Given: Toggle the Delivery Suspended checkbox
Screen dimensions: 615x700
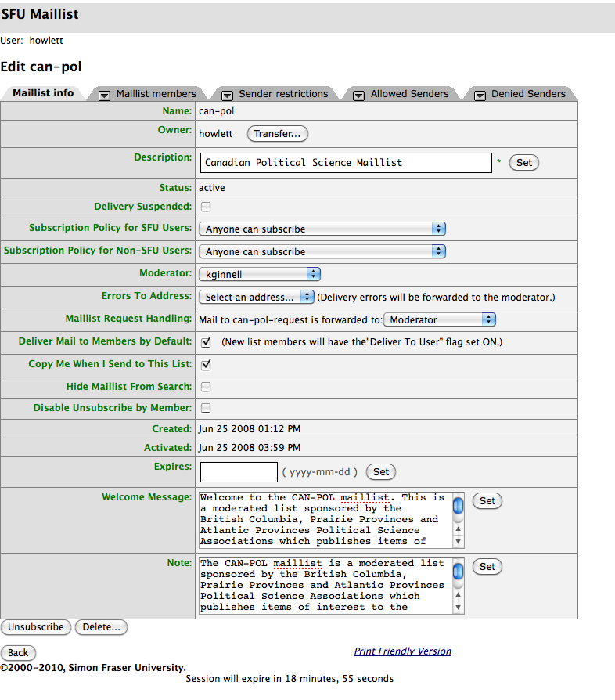Looking at the screenshot, I should (206, 207).
